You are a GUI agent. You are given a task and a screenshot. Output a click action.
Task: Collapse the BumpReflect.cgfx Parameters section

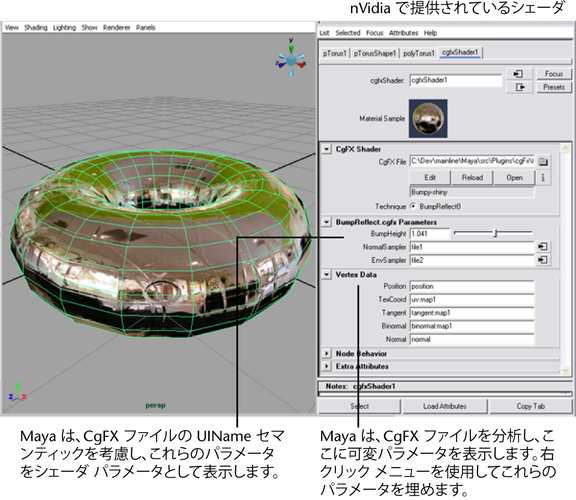click(326, 222)
